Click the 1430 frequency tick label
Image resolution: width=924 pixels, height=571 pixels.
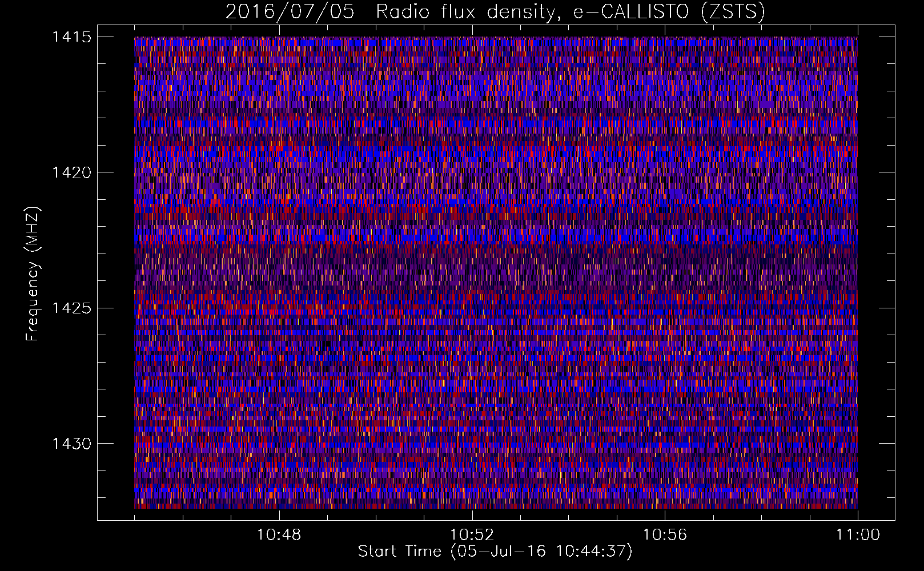click(x=72, y=444)
